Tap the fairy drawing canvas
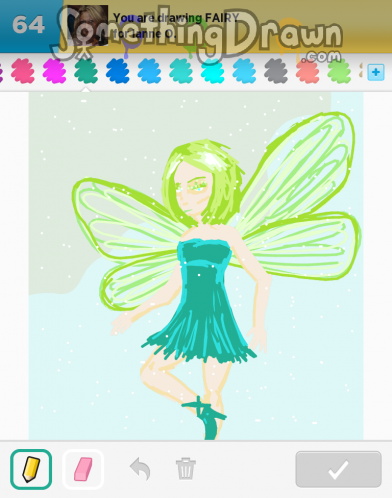The height and width of the screenshot is (498, 392). 196,266
